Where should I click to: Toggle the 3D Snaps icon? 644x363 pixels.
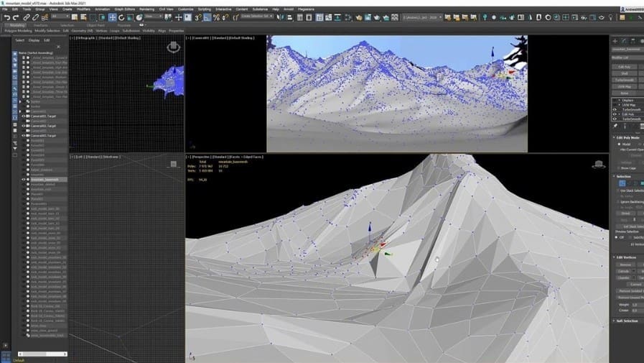[x=198, y=17]
